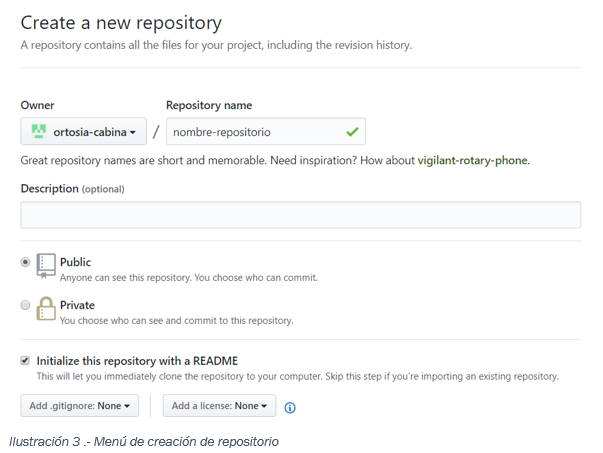Select the Public radio button

[x=25, y=262]
